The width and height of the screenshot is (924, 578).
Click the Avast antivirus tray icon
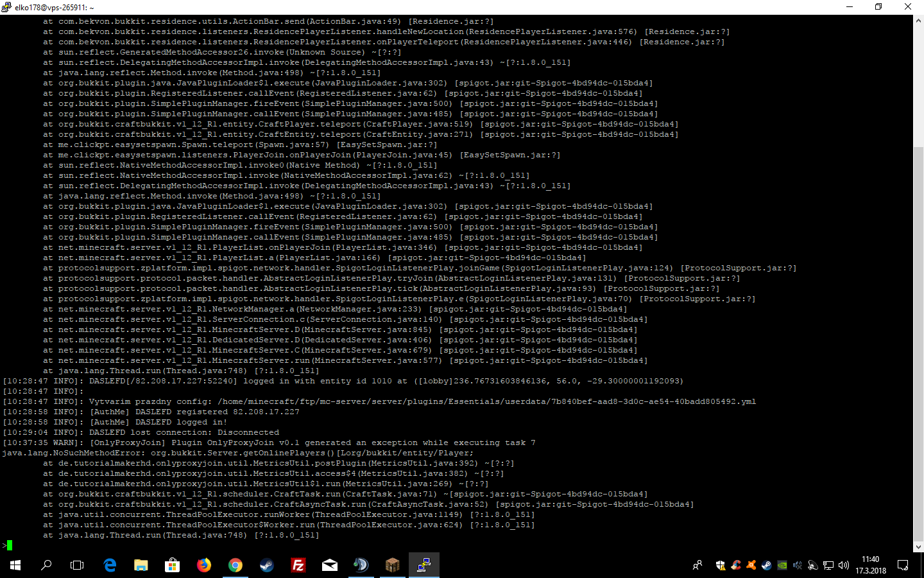[751, 565]
